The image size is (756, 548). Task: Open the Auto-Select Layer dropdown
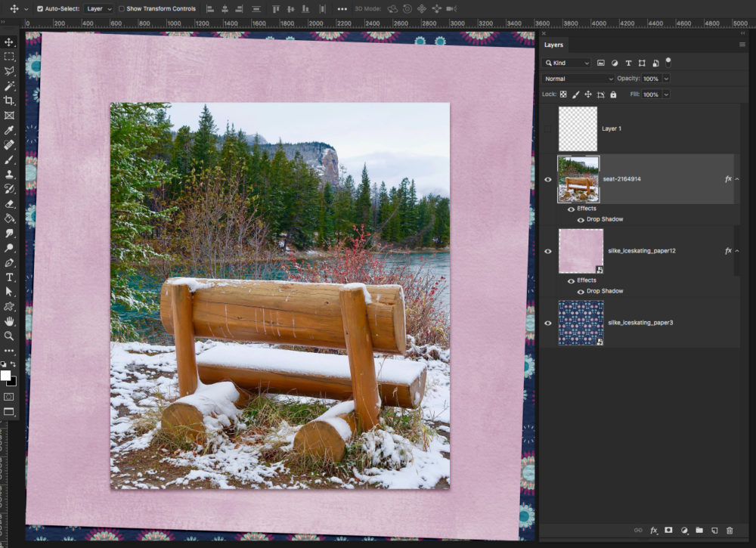[99, 9]
